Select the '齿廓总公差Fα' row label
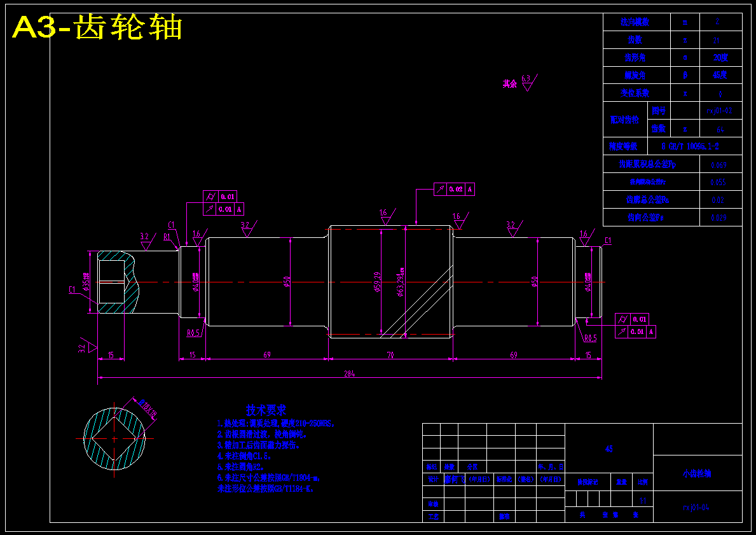This screenshot has width=756, height=535. (x=647, y=200)
